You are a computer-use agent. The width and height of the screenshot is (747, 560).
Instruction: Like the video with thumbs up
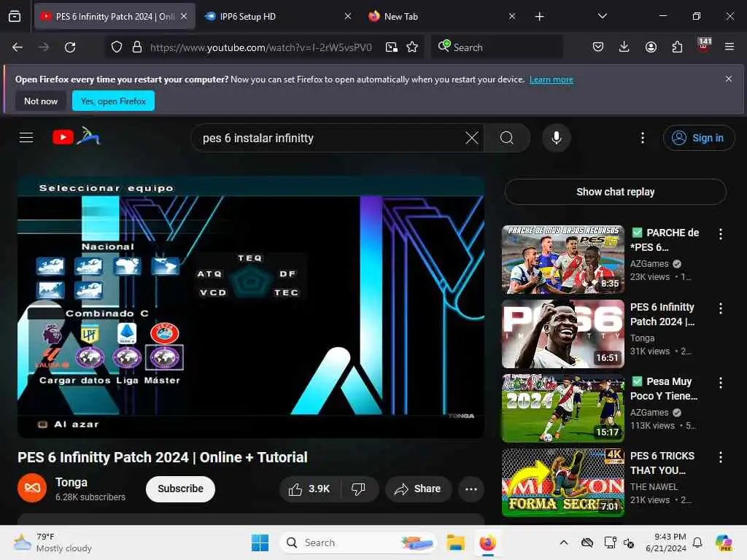(x=309, y=489)
